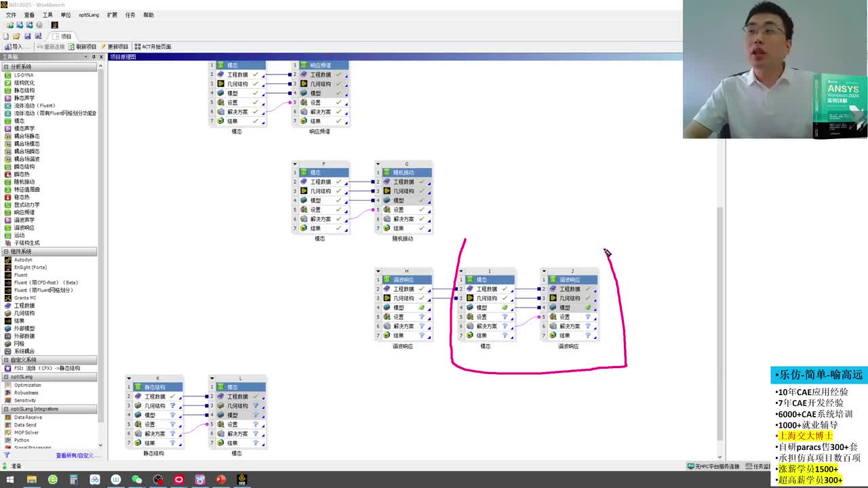Select the 解决方案 cell in system H
This screenshot has height=488, width=868.
pos(403,326)
